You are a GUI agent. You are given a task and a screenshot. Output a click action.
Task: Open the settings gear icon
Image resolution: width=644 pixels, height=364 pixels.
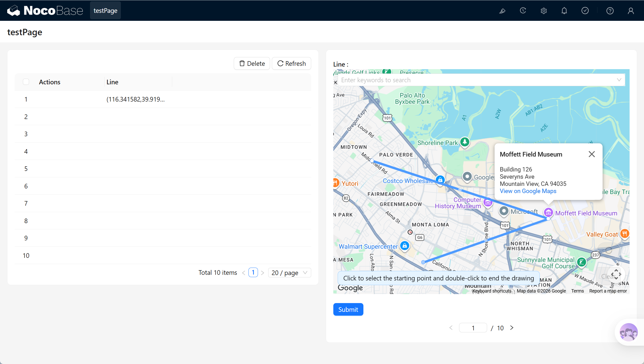[543, 11]
